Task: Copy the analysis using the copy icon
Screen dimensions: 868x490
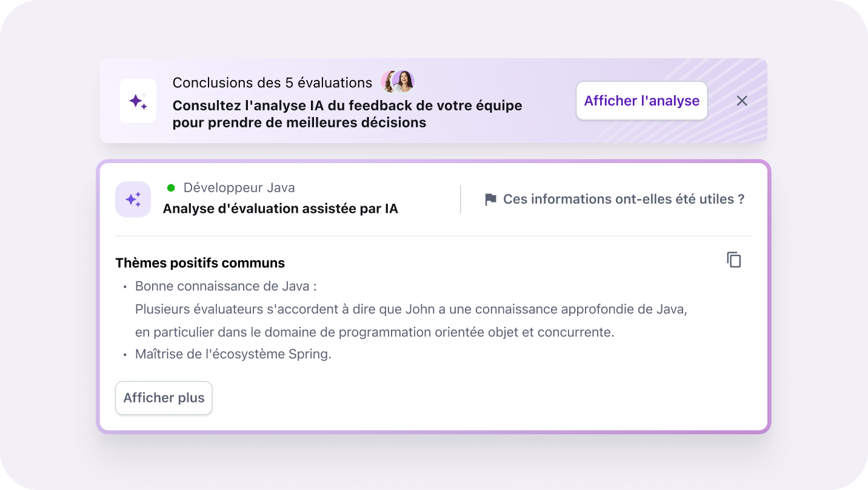Action: 733,260
